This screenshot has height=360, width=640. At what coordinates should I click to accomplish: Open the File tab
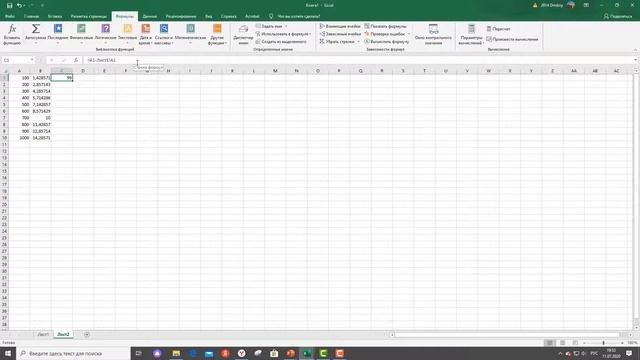pos(10,16)
